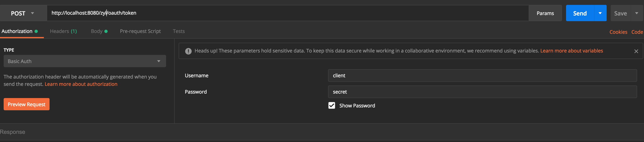This screenshot has height=142, width=644.
Task: Open the Params editor button
Action: pos(545,13)
